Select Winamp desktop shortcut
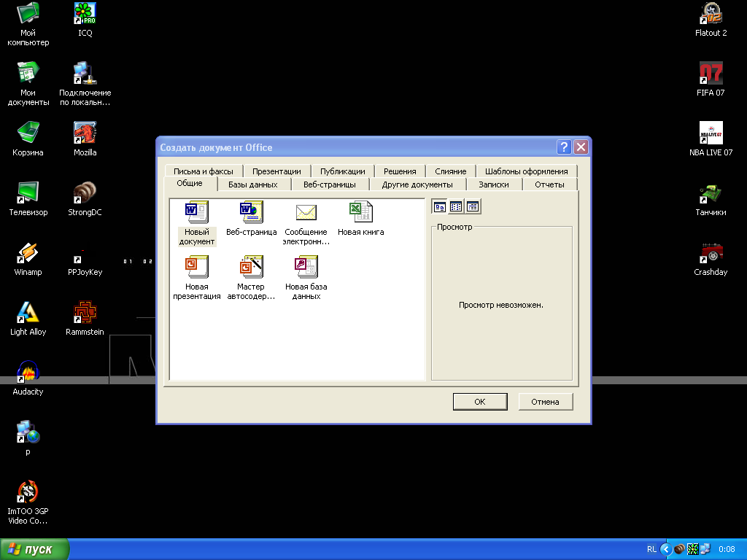 click(x=28, y=259)
